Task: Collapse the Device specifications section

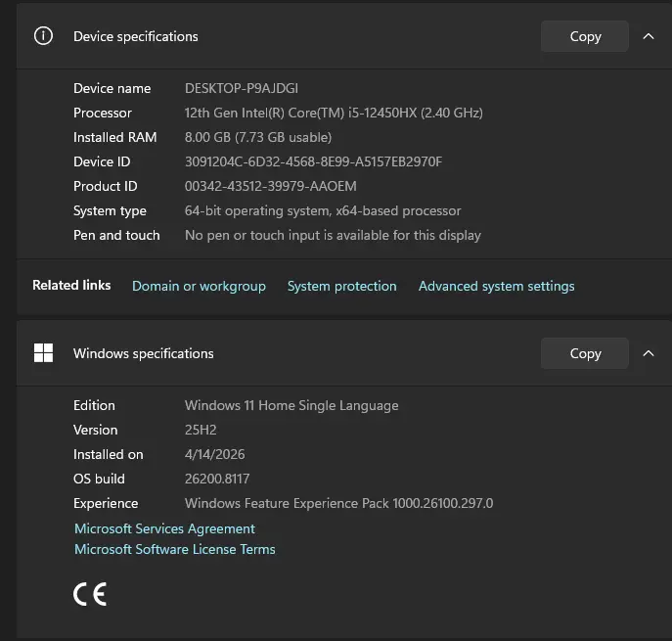Action: [x=649, y=36]
